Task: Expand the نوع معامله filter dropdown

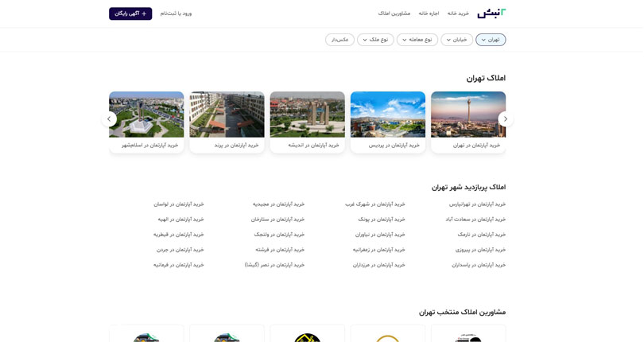Action: pos(417,40)
